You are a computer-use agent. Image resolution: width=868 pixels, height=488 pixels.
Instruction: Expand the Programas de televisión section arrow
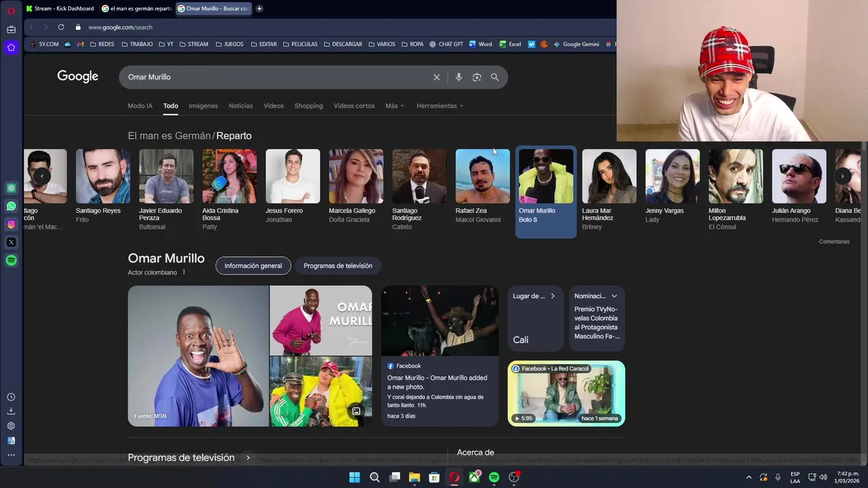[x=248, y=458]
